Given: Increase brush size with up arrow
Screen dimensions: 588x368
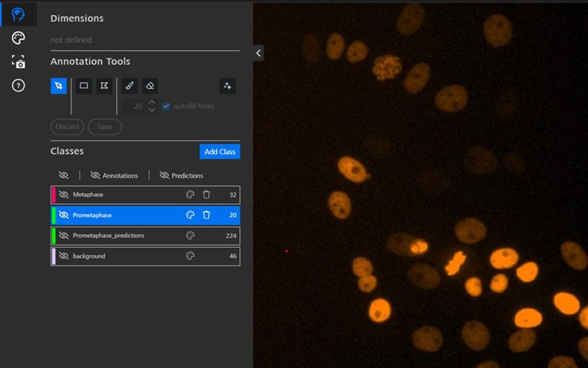Looking at the screenshot, I should coord(152,102).
